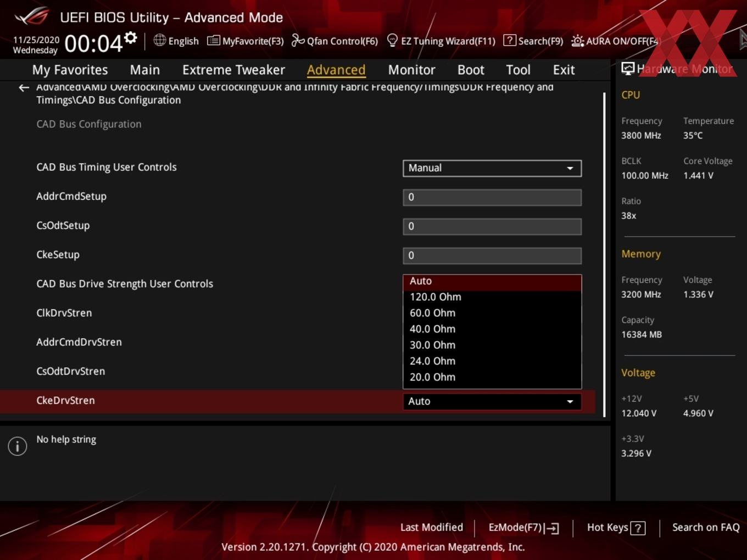Click the settings list vertical scrollbar

pos(604,254)
